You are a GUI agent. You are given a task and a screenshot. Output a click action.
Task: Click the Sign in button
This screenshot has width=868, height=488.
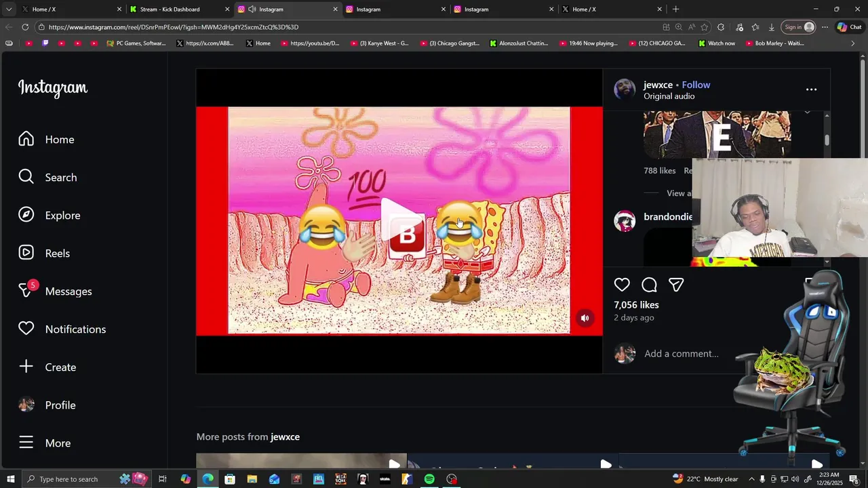(798, 27)
